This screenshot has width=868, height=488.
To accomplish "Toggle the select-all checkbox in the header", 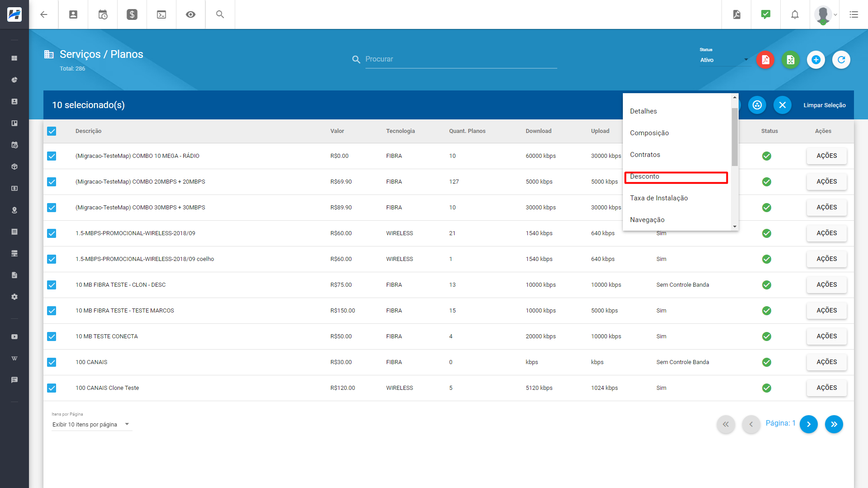I will (x=52, y=131).
